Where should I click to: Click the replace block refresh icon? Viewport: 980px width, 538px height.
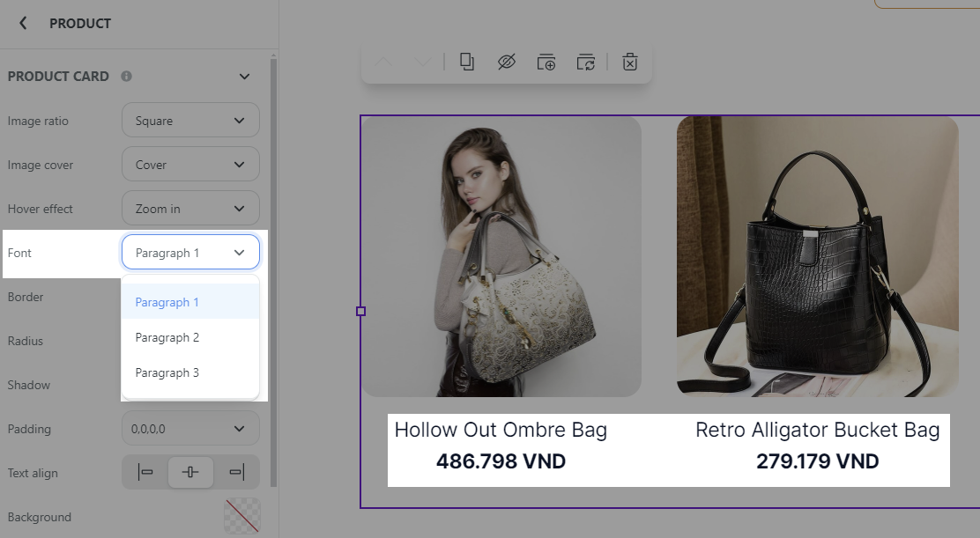click(586, 62)
